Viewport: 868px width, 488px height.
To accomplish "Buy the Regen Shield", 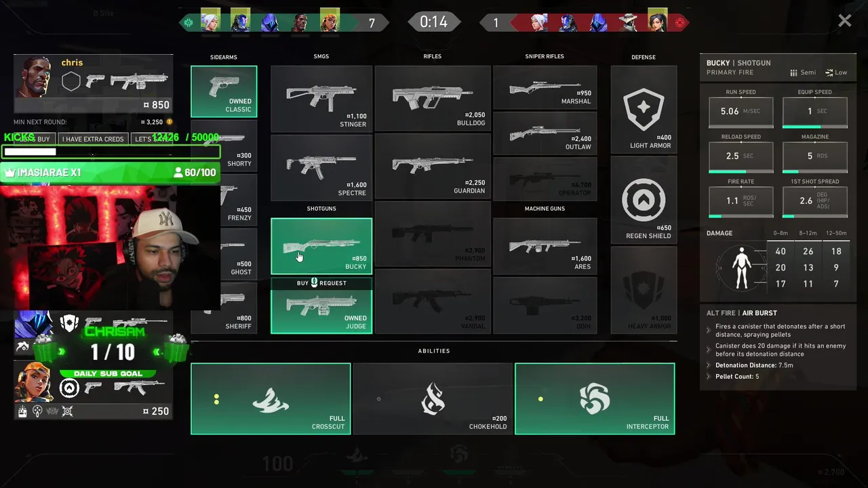I will (644, 199).
